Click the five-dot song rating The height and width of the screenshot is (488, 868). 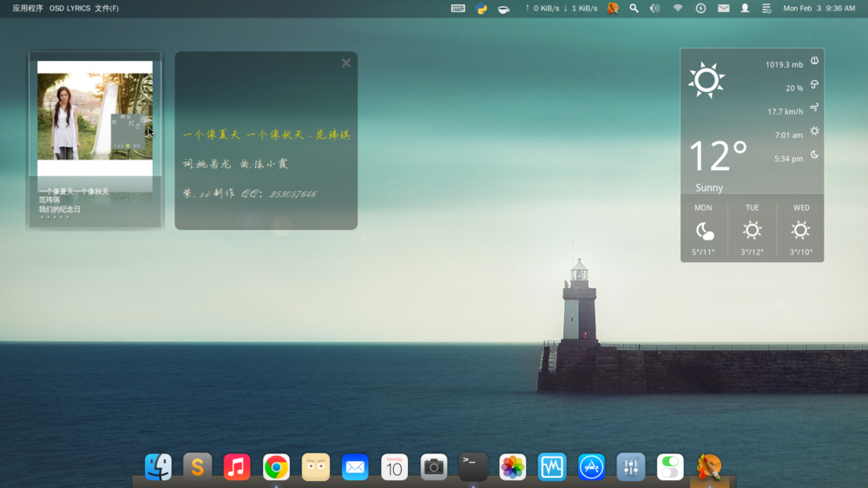pyautogui.click(x=54, y=218)
